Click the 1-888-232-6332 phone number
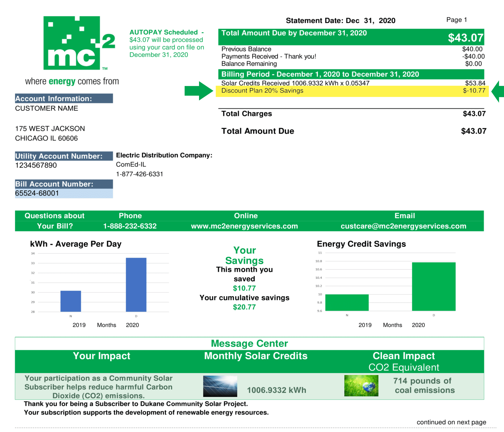 point(130,226)
